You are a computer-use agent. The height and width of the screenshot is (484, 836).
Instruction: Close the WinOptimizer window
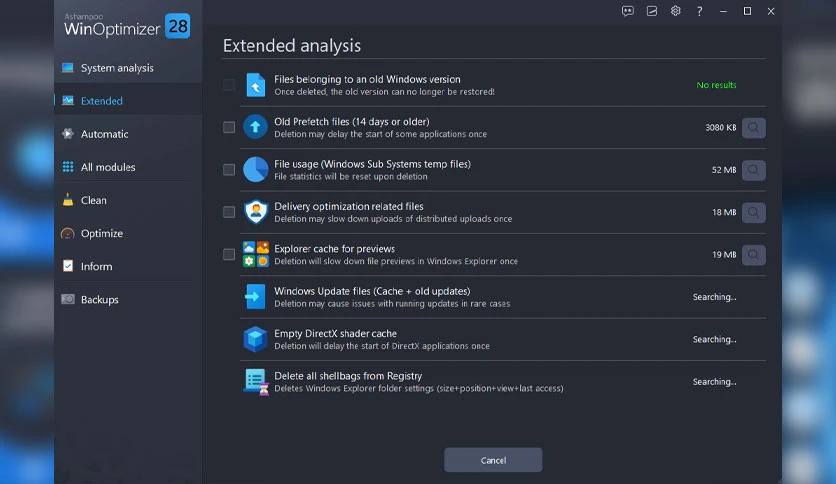click(x=771, y=11)
